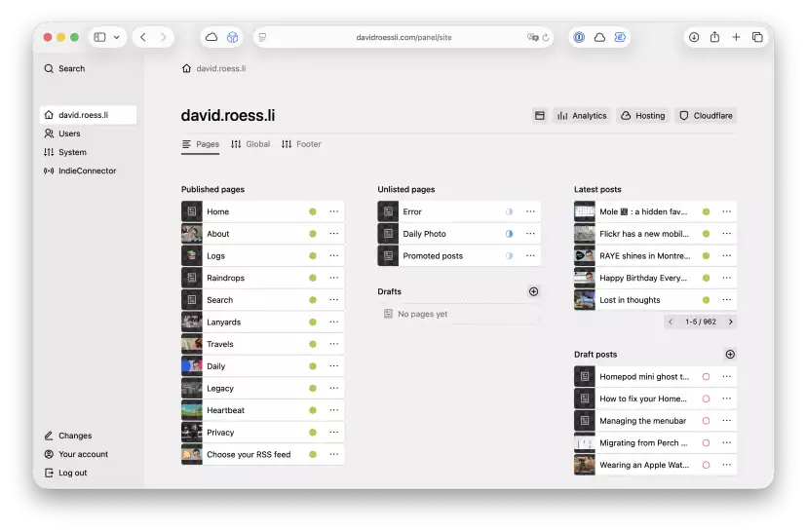
Task: Open the Search page's document icon
Action: [x=191, y=300]
